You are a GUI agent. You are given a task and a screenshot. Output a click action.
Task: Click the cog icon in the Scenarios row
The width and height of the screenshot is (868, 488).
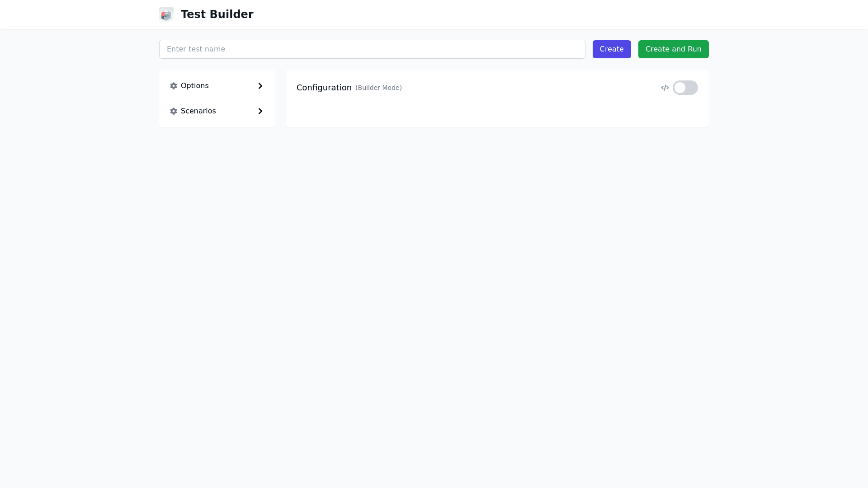174,111
